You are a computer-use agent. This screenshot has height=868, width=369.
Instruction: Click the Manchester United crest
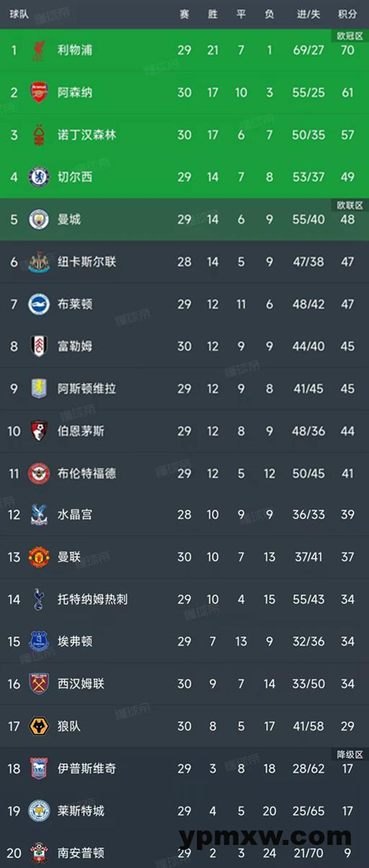[x=39, y=557]
